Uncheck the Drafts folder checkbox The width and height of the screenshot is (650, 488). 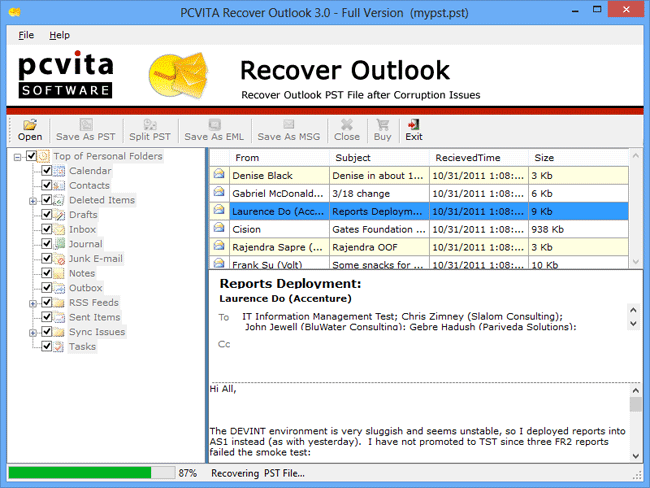(x=46, y=214)
